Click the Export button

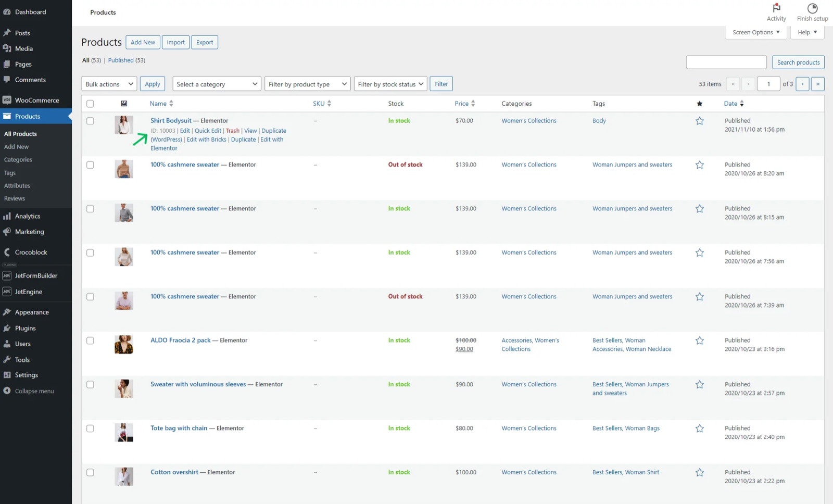pyautogui.click(x=205, y=42)
